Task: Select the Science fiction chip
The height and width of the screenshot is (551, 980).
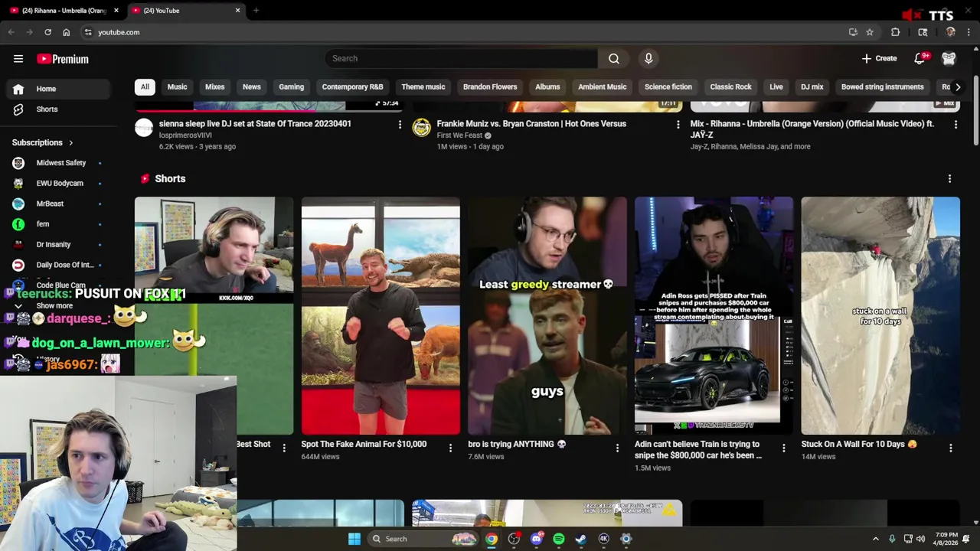Action: click(x=668, y=87)
